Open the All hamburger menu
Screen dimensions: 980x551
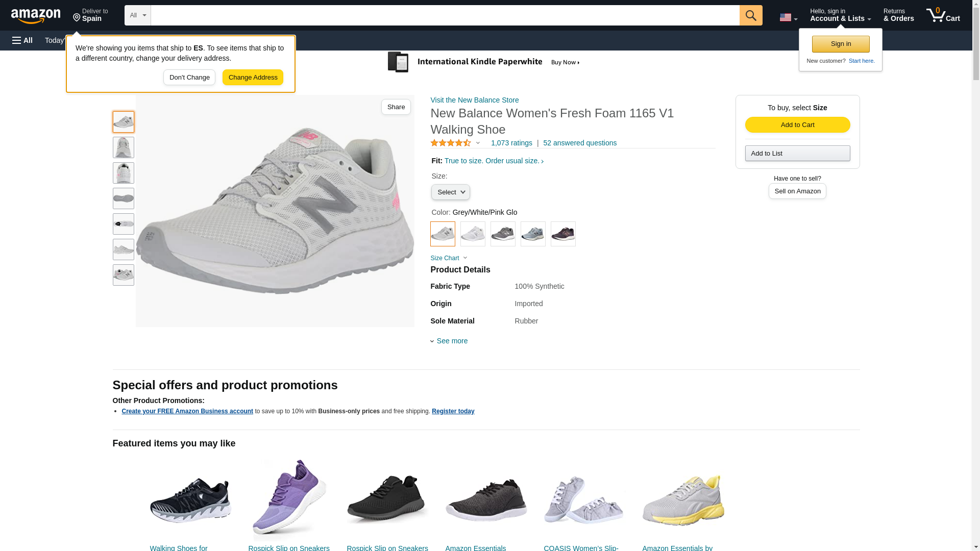coord(22,40)
